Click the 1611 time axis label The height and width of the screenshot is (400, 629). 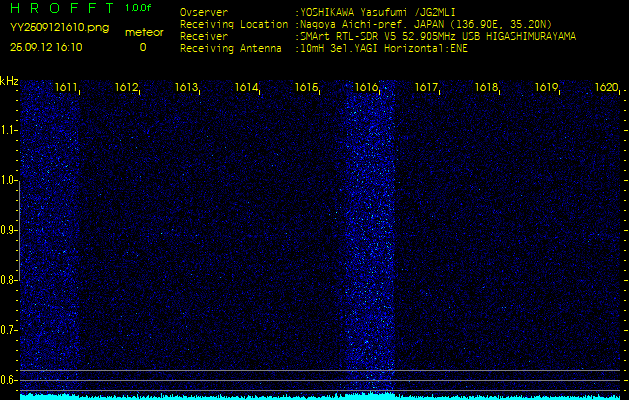click(67, 87)
